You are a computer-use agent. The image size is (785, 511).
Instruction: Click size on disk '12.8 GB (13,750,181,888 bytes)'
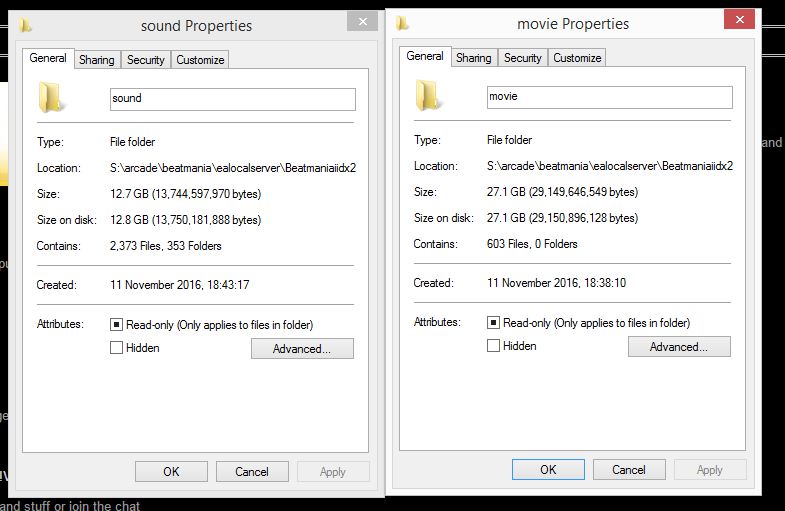pos(186,220)
